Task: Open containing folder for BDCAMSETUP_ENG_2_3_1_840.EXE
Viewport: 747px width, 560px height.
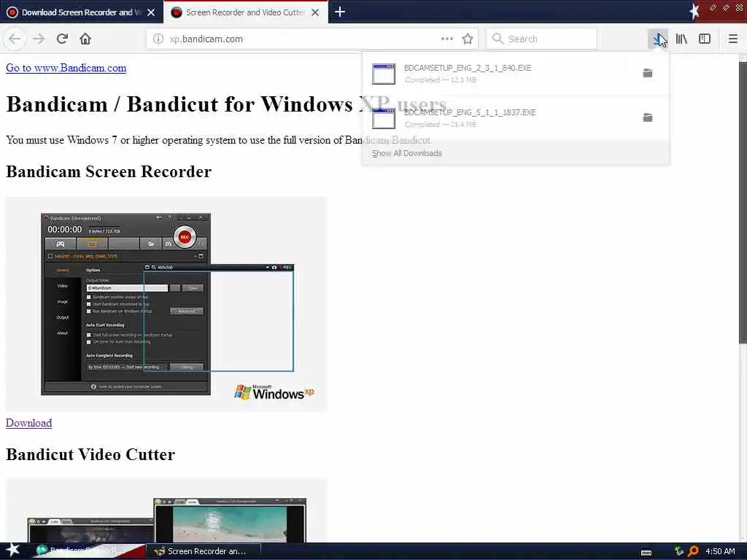Action: click(648, 73)
